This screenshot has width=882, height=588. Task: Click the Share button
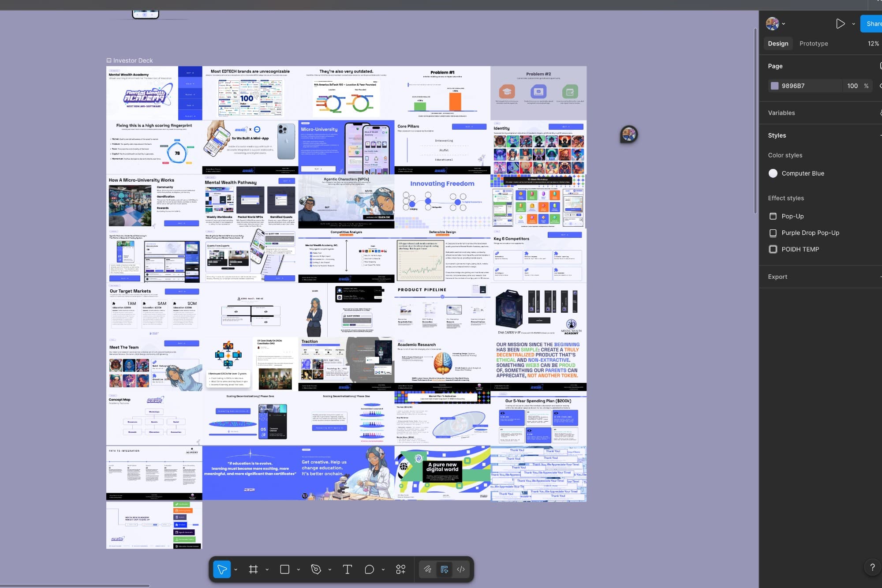[x=873, y=23]
